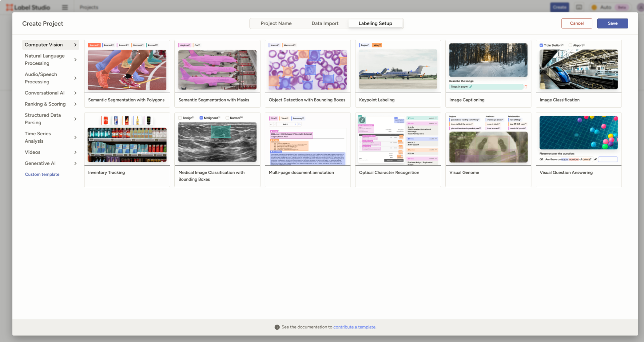Check the Airport checkbox in Image Classification
This screenshot has width=644, height=342.
[570, 45]
